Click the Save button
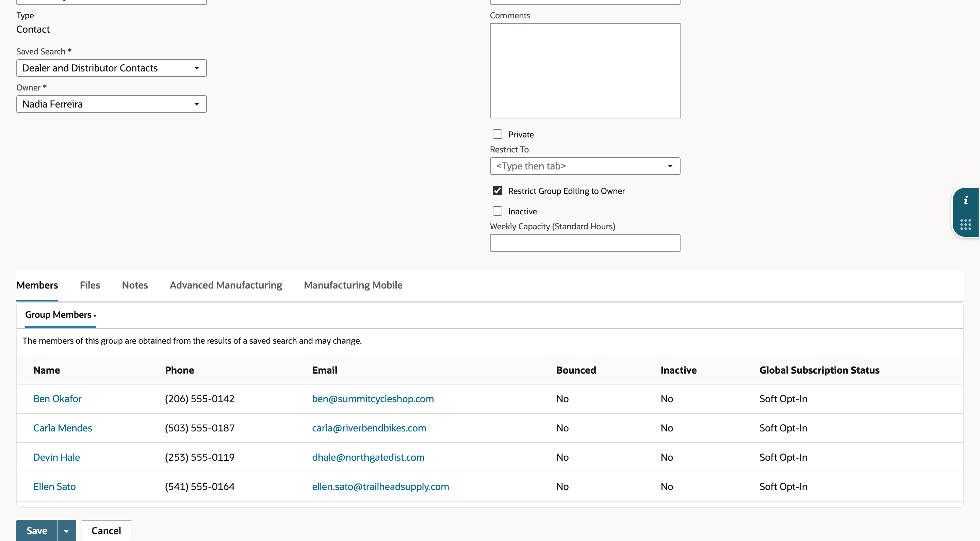The image size is (980, 541). click(x=37, y=531)
